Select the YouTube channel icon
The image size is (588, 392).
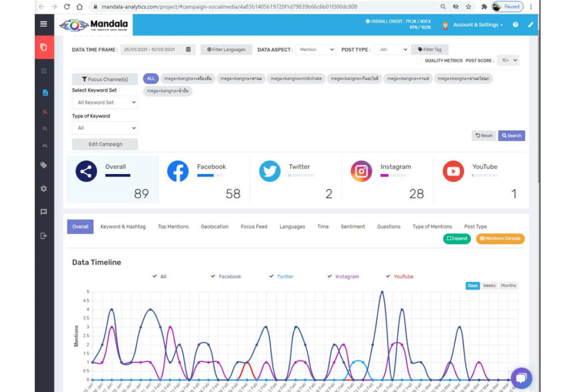coord(453,171)
